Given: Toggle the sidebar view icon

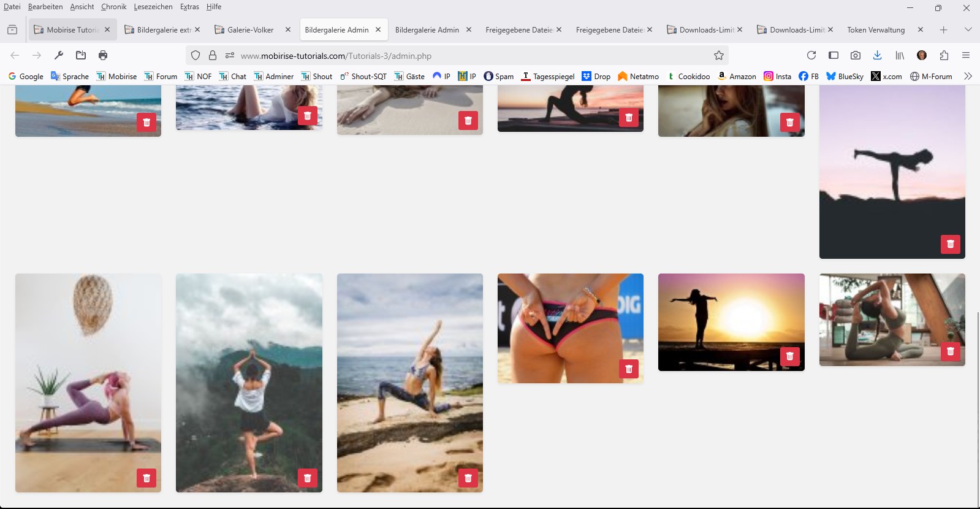Looking at the screenshot, I should click(x=834, y=55).
